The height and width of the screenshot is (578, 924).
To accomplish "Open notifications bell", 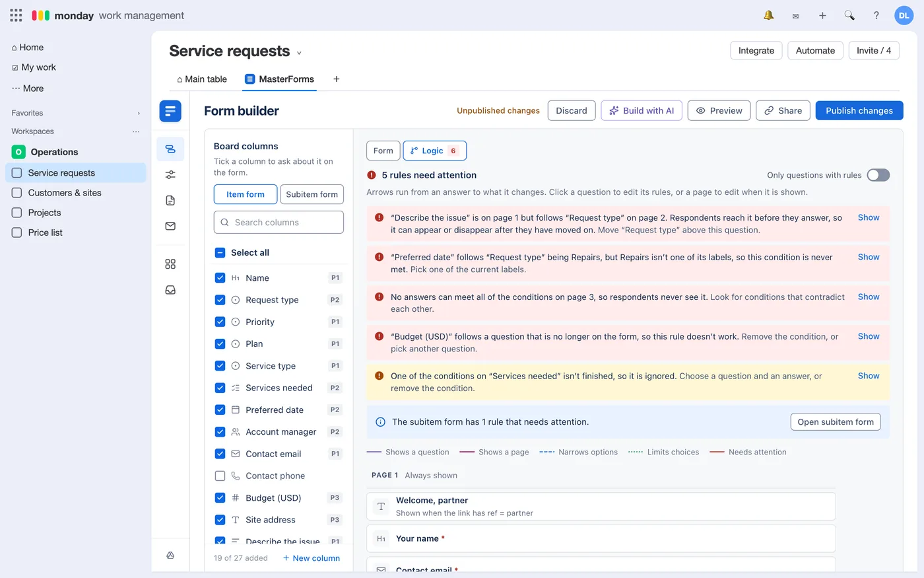I will 769,15.
